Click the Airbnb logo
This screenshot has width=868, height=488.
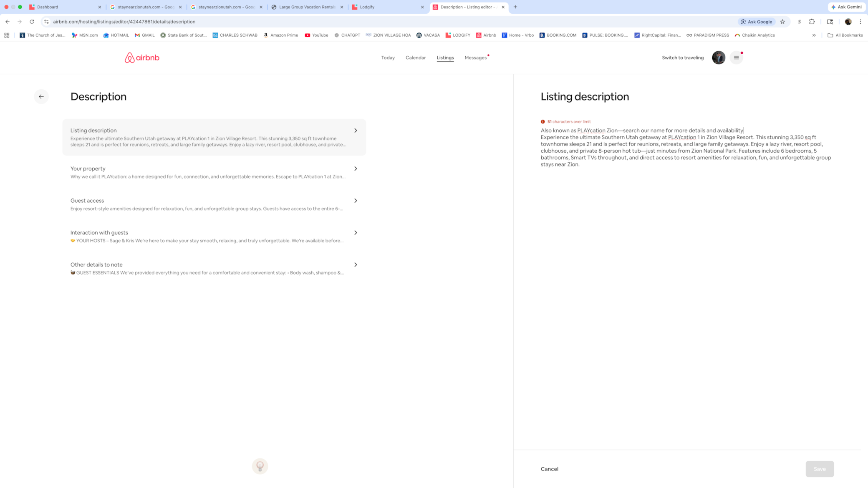142,58
